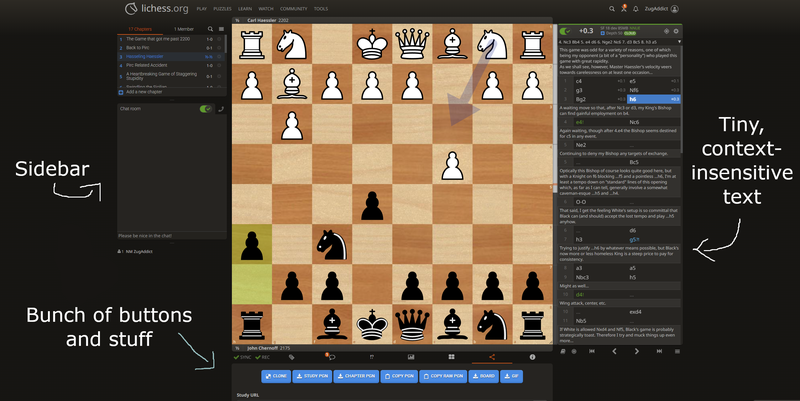
Task: Expand the engine line dropdown arrow
Action: coord(679,42)
